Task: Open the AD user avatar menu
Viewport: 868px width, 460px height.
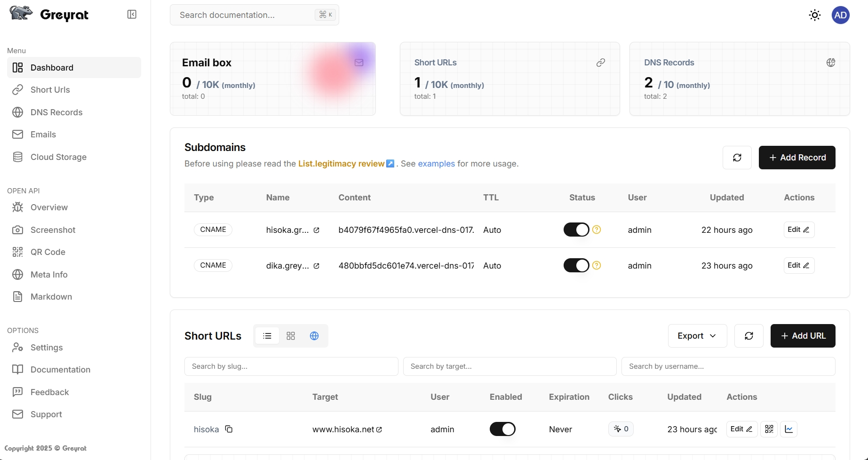Action: [840, 15]
